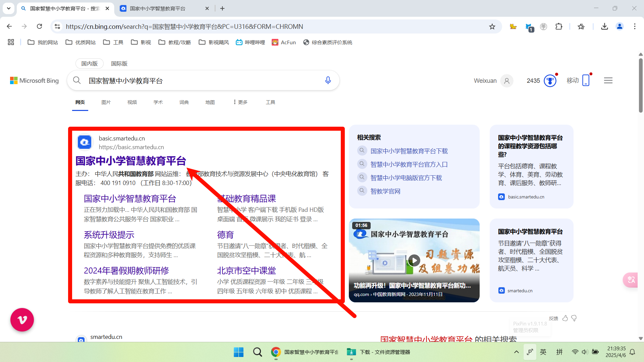Switch to 国内版 search mode

89,63
